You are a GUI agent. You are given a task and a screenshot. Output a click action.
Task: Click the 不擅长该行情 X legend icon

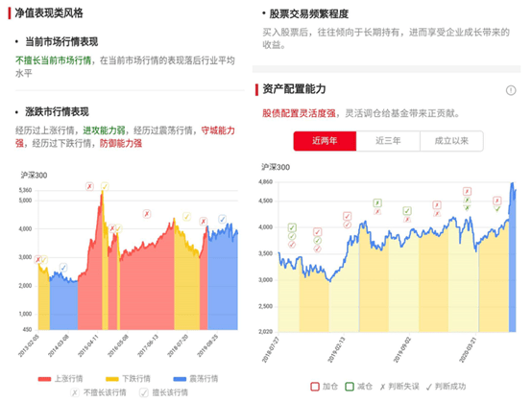tap(75, 392)
